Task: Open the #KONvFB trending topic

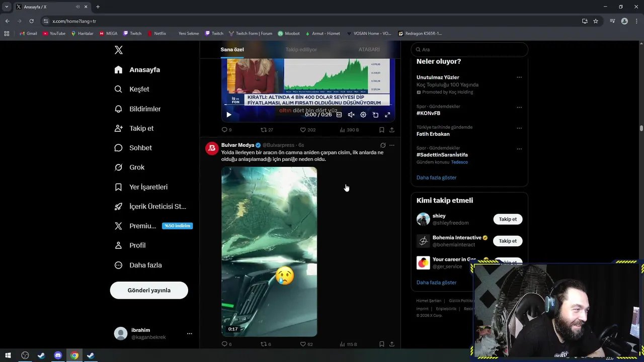Action: pyautogui.click(x=428, y=113)
